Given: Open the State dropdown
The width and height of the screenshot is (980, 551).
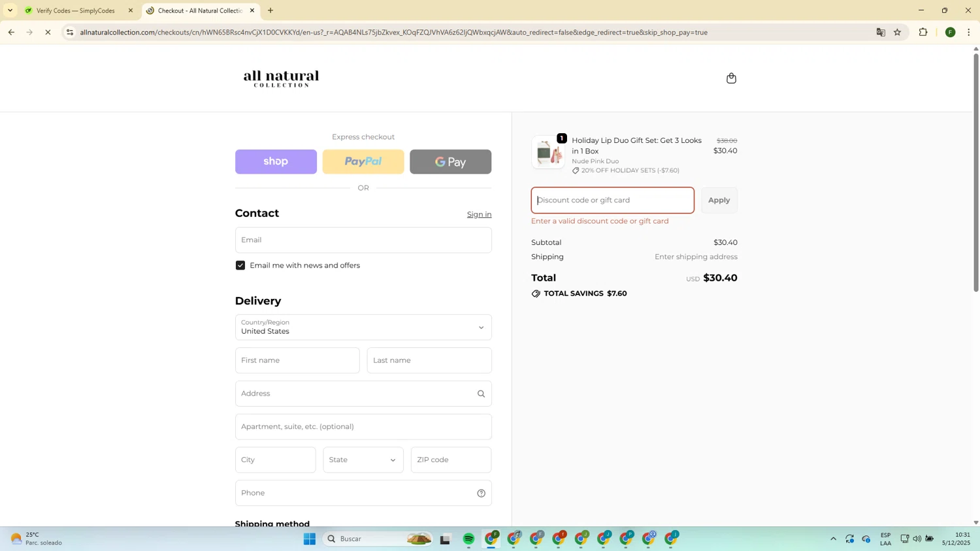Looking at the screenshot, I should coord(363,460).
